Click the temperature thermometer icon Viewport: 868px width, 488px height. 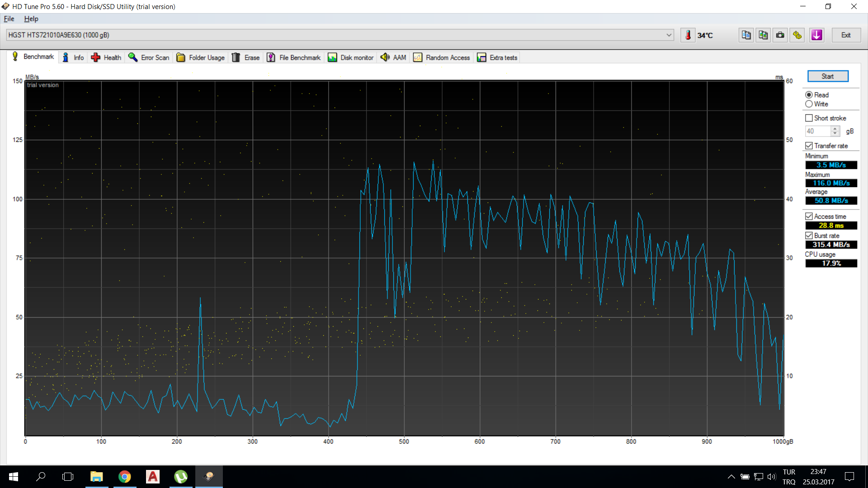click(x=688, y=35)
